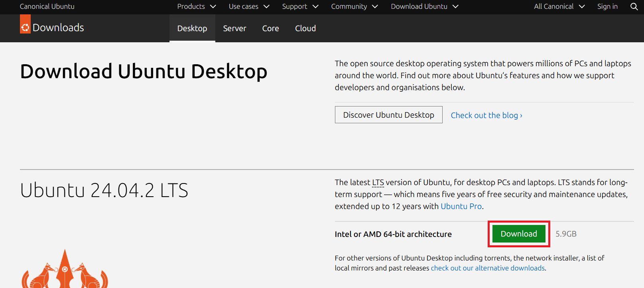
Task: Open the Ubuntu Pro link
Action: [x=461, y=206]
